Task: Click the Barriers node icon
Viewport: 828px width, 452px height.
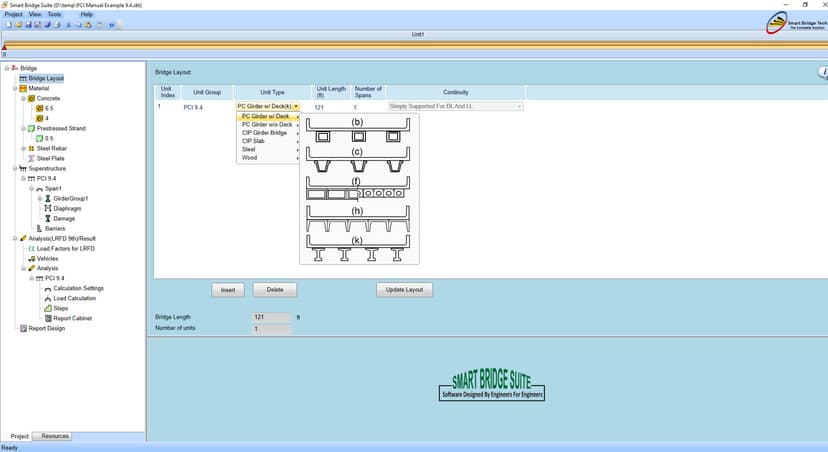Action: [x=40, y=229]
